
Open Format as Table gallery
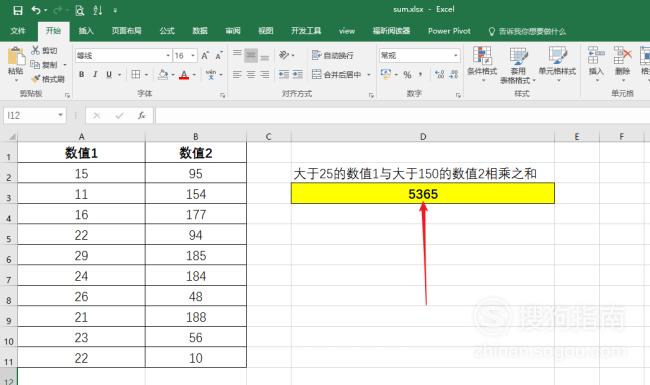[x=518, y=65]
